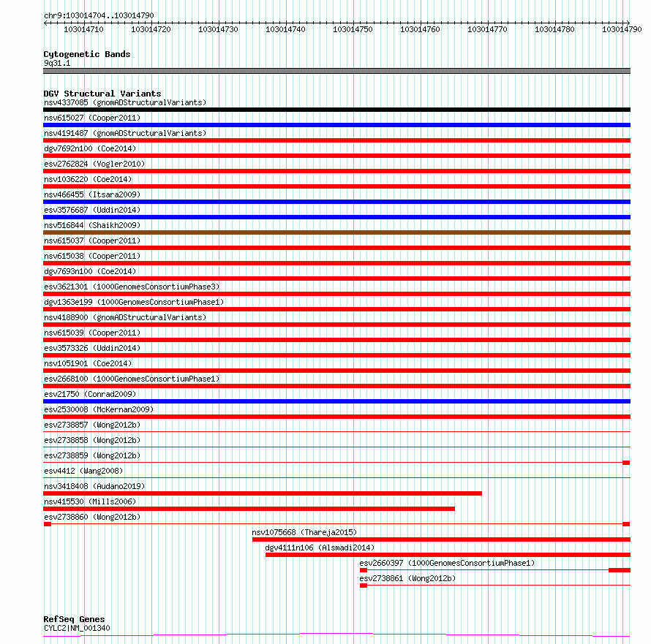
Task: Click the blue bar below nsv615027
Action: 336,125
